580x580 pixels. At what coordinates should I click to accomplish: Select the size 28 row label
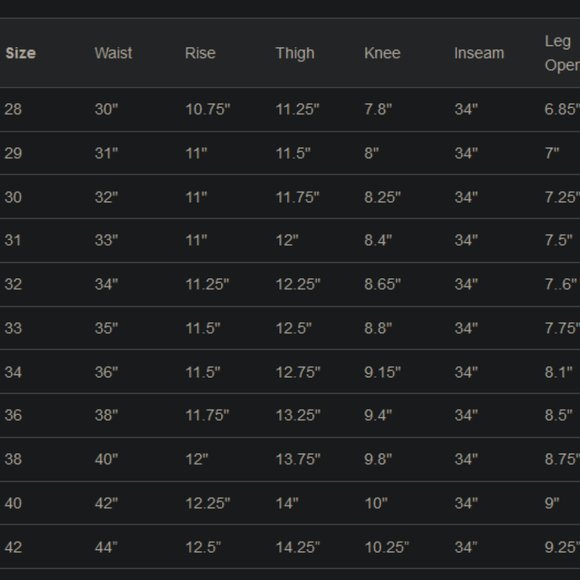(13, 109)
